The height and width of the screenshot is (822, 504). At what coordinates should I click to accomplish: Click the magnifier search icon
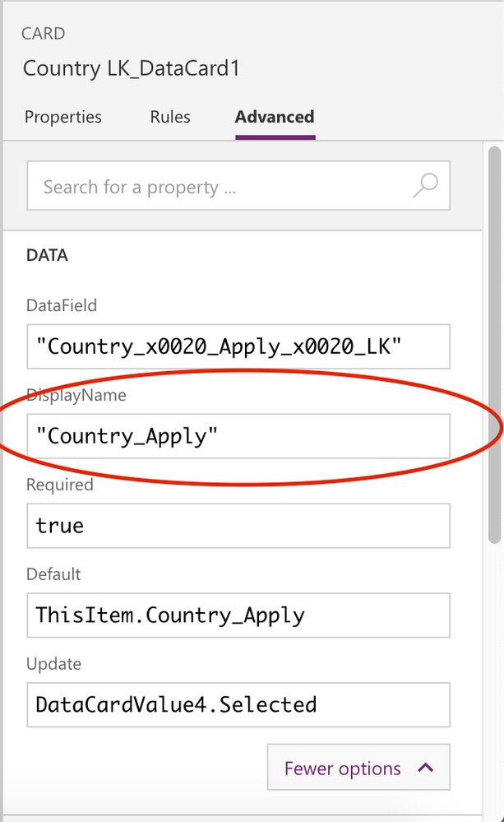pyautogui.click(x=425, y=186)
